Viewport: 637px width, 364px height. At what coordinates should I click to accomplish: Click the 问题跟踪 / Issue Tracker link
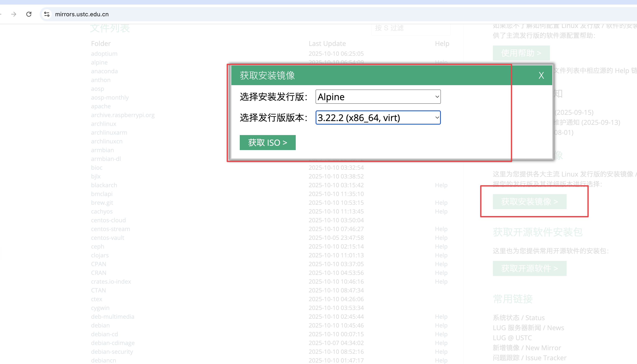529,358
